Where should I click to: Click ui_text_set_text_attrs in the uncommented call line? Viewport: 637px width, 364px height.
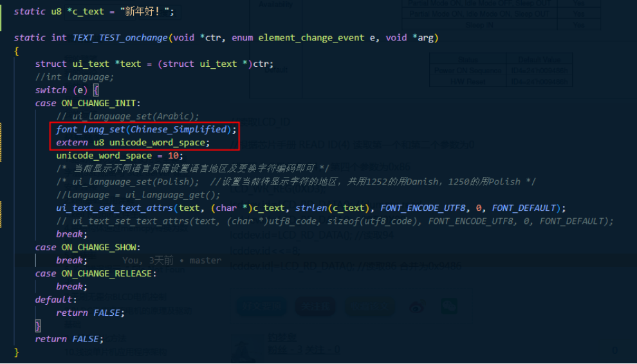(115, 208)
